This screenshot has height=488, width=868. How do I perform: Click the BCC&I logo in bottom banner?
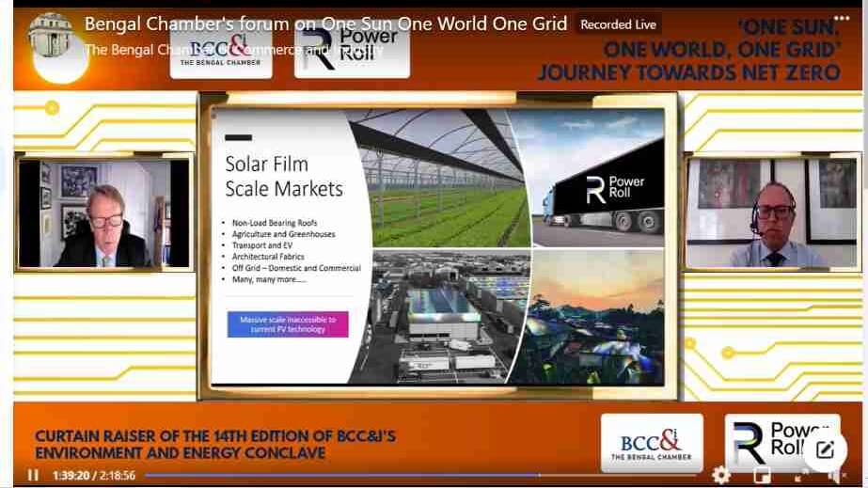(652, 444)
